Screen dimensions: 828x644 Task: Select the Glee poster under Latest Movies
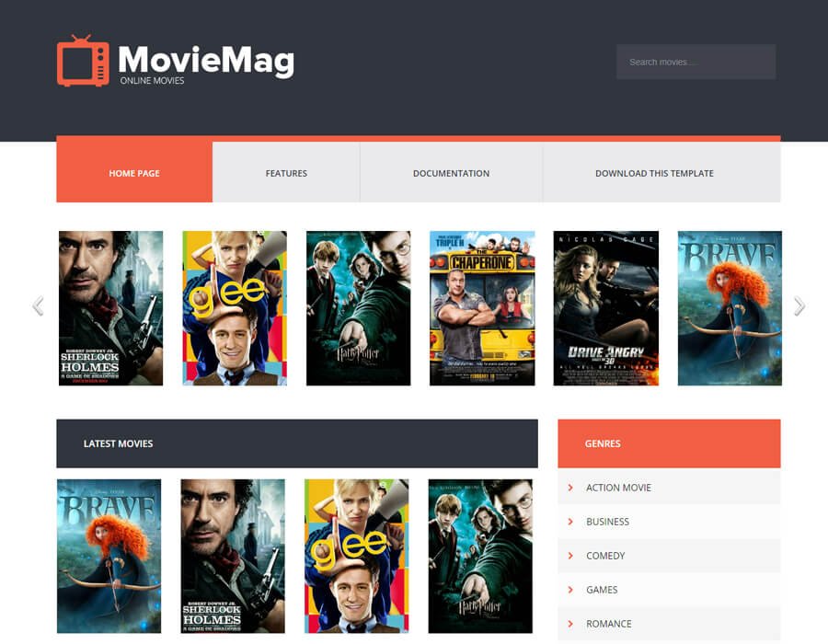coord(356,556)
